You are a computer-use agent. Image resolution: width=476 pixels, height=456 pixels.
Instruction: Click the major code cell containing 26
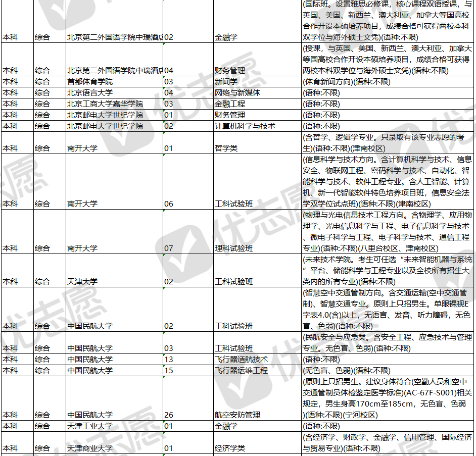pos(169,415)
